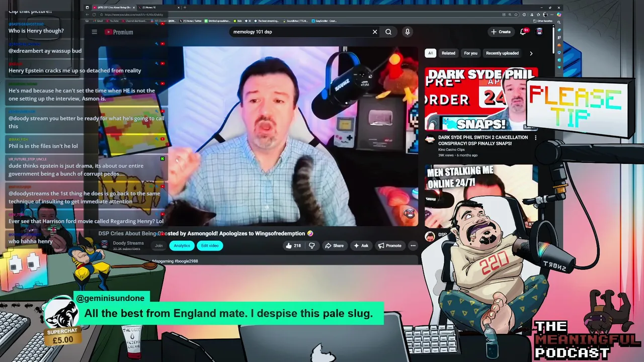
Task: Open the Kick bookmark
Action: point(238,21)
